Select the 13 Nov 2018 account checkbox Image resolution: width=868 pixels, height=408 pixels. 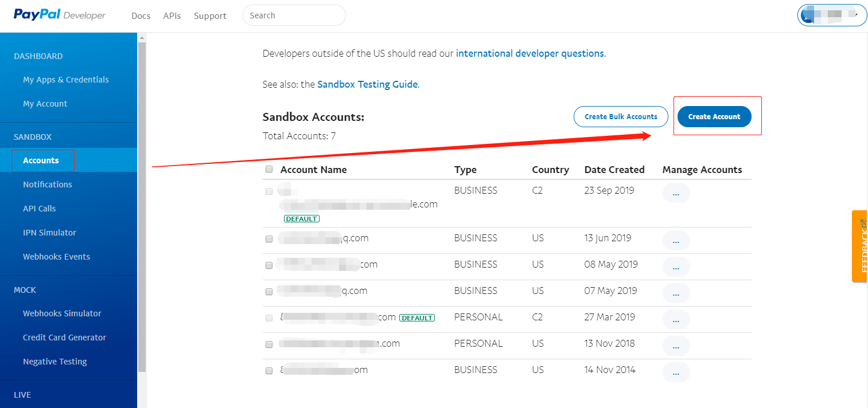tap(269, 344)
